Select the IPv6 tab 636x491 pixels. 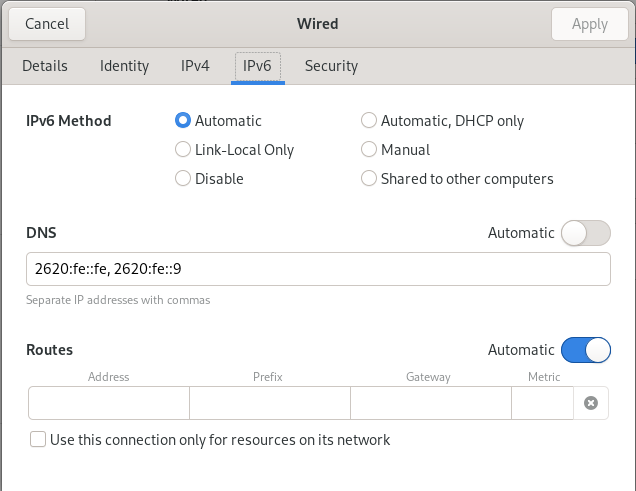coord(258,66)
